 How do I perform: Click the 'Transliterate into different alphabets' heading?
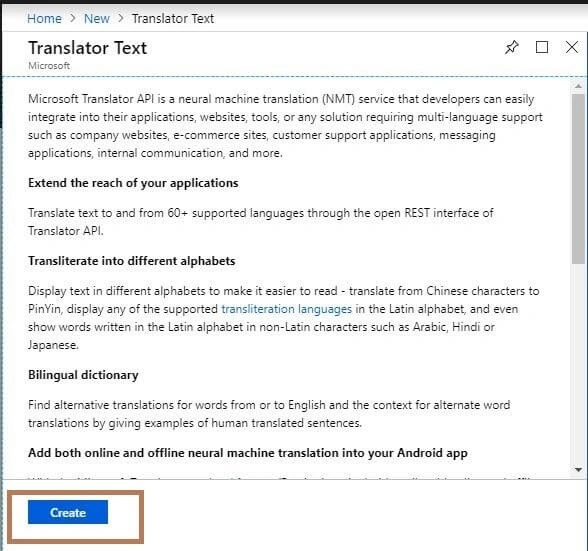(x=132, y=261)
